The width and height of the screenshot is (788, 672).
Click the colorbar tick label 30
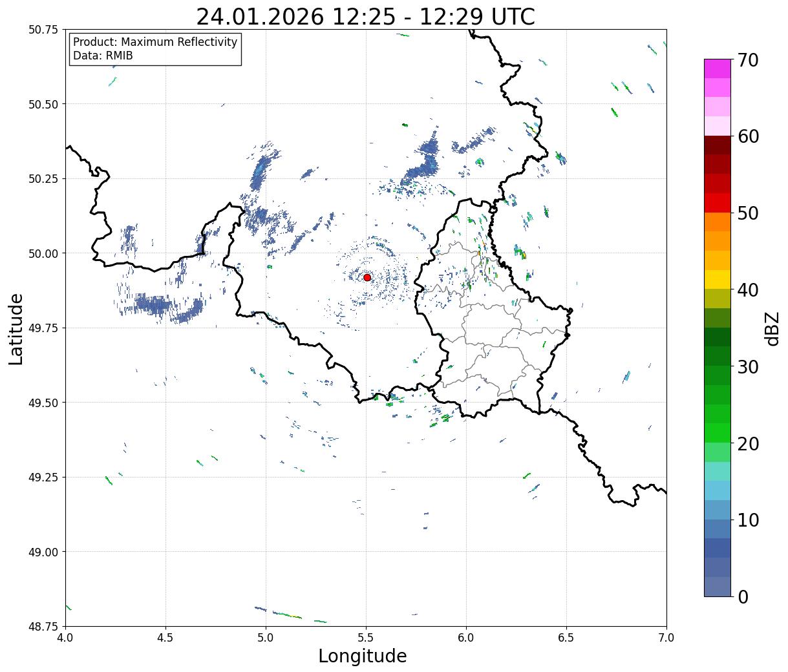[x=747, y=366]
